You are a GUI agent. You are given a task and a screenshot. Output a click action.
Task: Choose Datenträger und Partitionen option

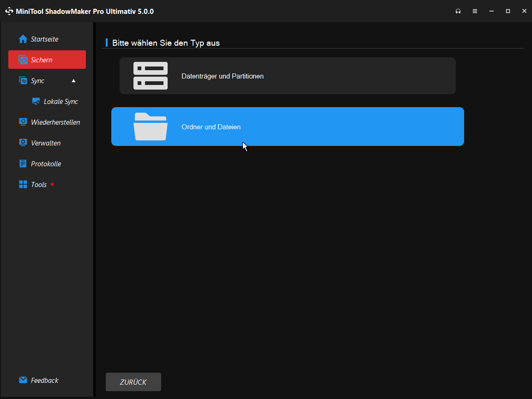tap(287, 76)
